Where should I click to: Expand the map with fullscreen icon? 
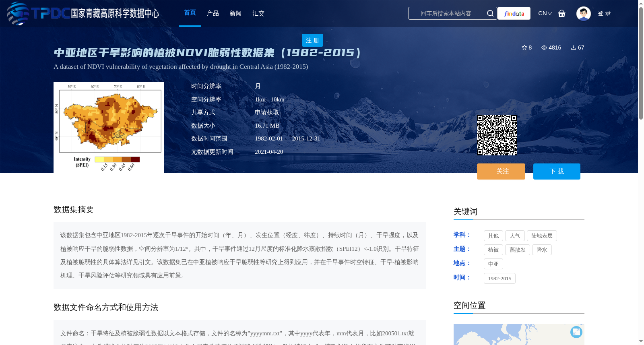click(x=576, y=332)
